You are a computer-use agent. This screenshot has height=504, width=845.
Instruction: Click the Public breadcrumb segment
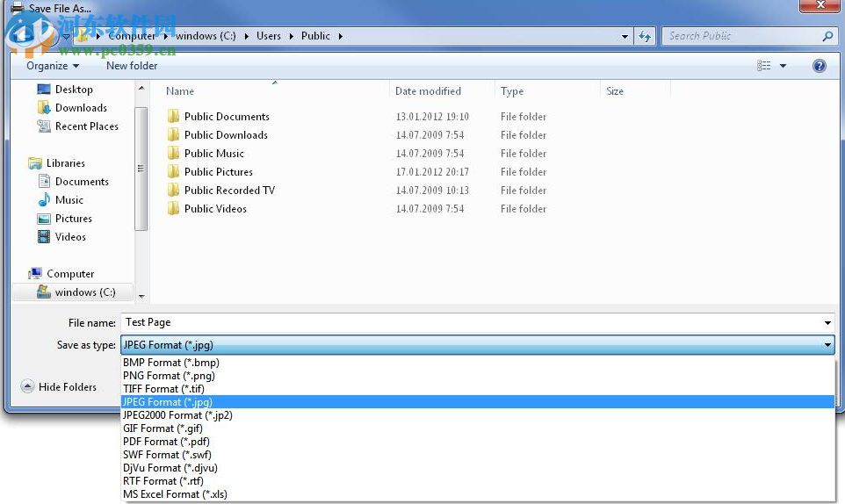[315, 36]
